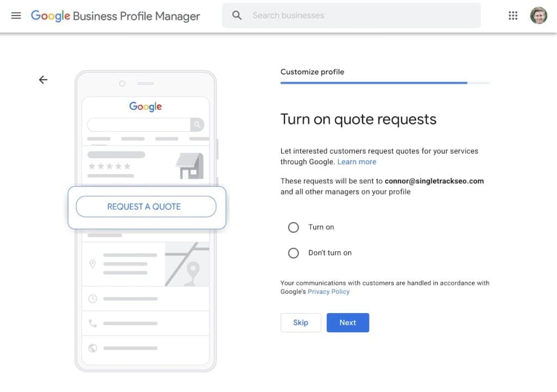Open the hamburger main menu
557x392 pixels.
pos(16,16)
